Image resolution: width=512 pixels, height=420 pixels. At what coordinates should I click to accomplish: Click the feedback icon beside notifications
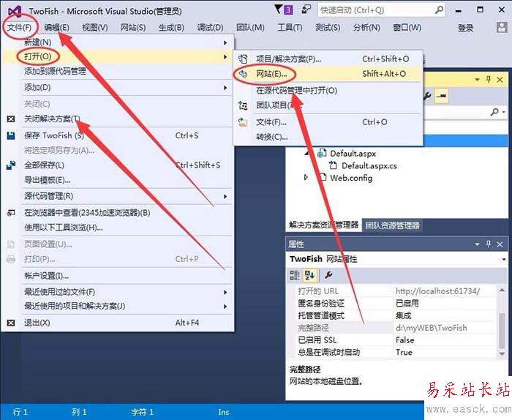click(306, 10)
